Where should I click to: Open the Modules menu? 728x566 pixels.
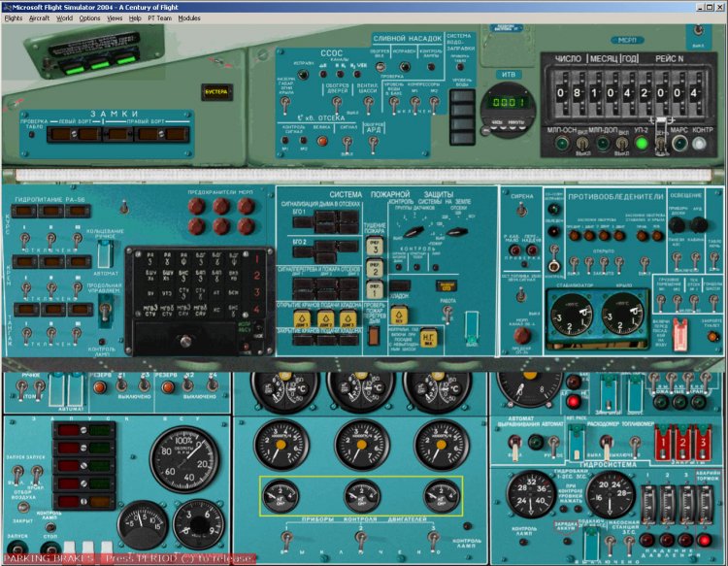click(x=189, y=18)
